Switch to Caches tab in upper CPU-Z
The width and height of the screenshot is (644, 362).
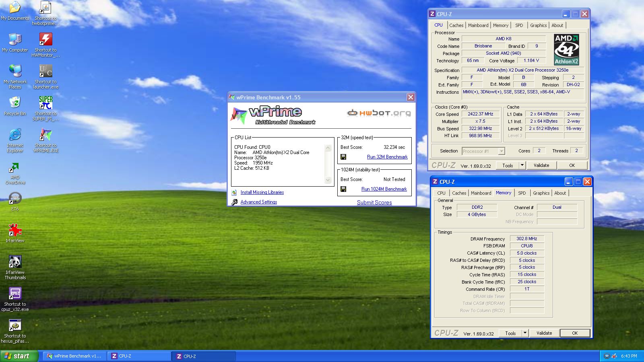[456, 25]
